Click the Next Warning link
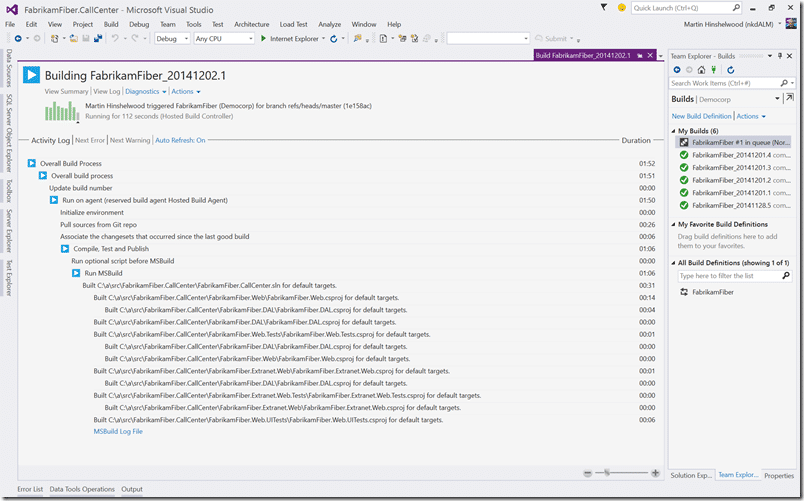 (130, 140)
